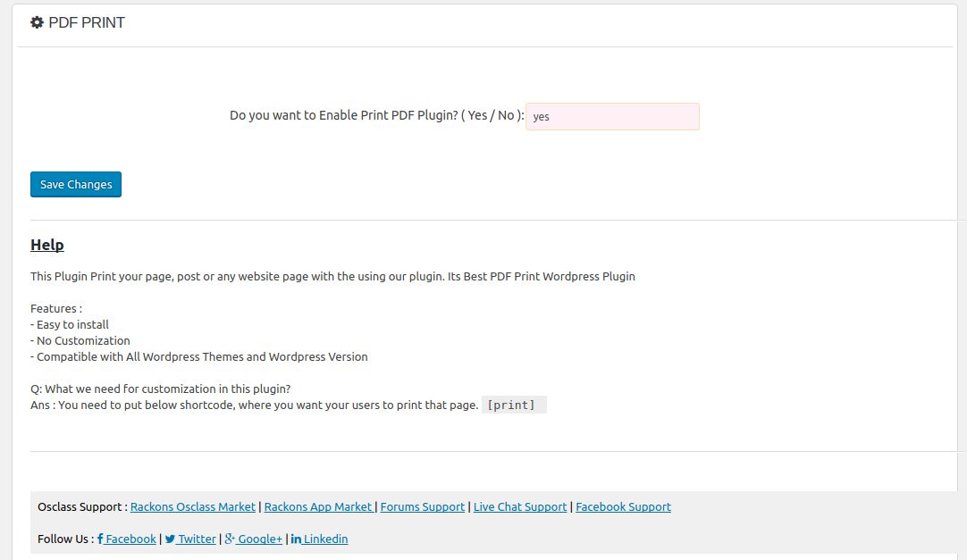
Task: Click the Enable Print PDF Plugin input field
Action: tap(612, 116)
